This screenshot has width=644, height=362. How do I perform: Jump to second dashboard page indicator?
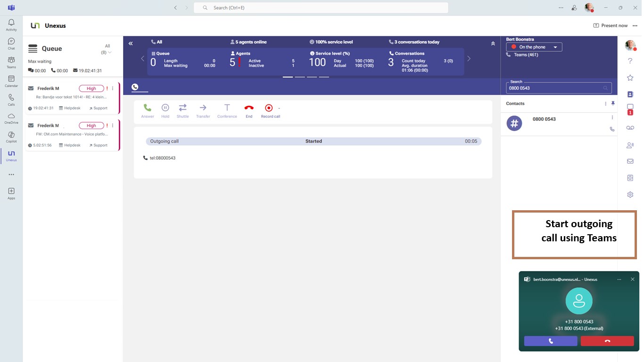(x=300, y=76)
